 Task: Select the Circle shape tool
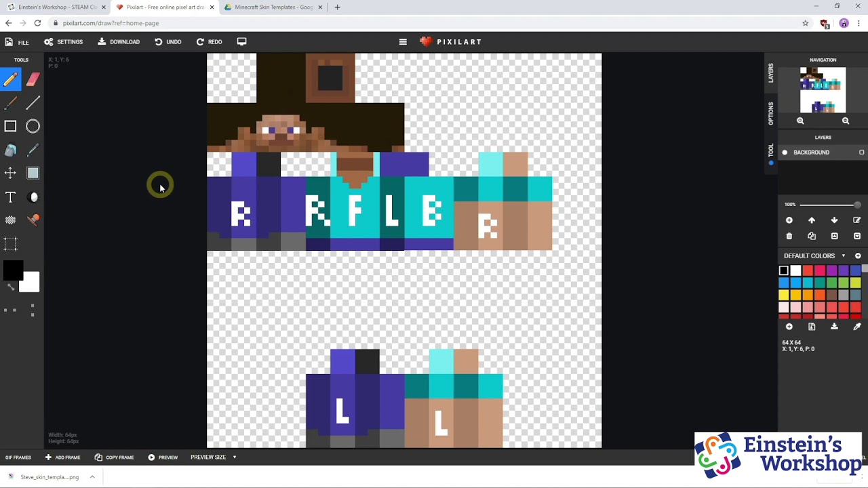[33, 126]
